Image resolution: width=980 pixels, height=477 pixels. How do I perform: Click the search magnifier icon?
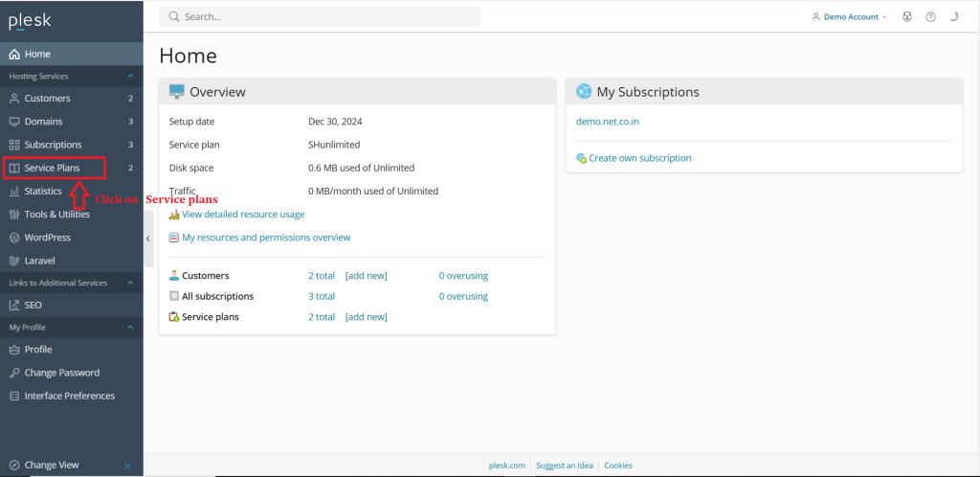174,17
